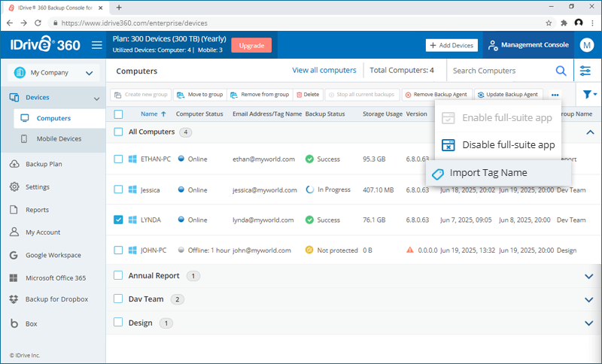Focus the Search Computers field

coord(503,71)
